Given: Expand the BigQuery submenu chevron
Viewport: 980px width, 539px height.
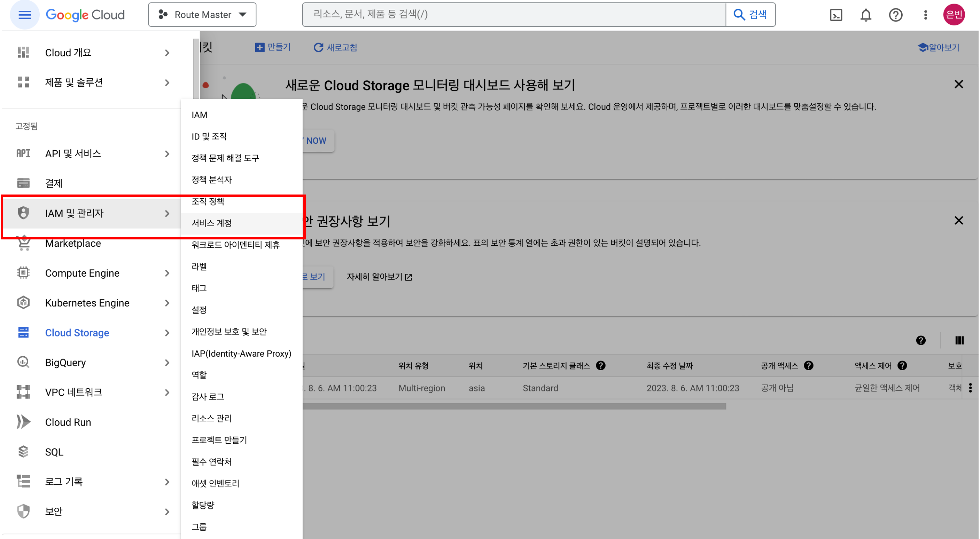Looking at the screenshot, I should pos(167,362).
